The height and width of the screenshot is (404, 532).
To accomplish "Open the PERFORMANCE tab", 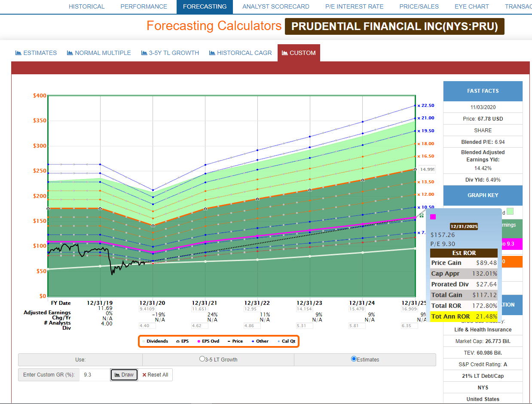I will pyautogui.click(x=144, y=6).
